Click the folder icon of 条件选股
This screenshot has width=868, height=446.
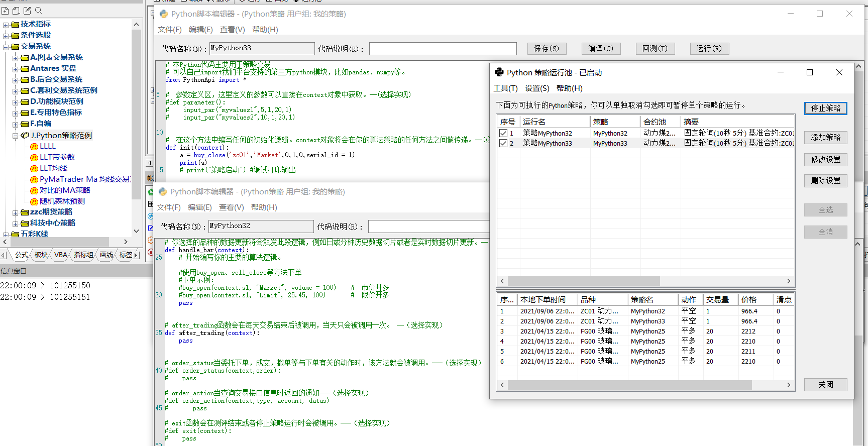coord(15,36)
